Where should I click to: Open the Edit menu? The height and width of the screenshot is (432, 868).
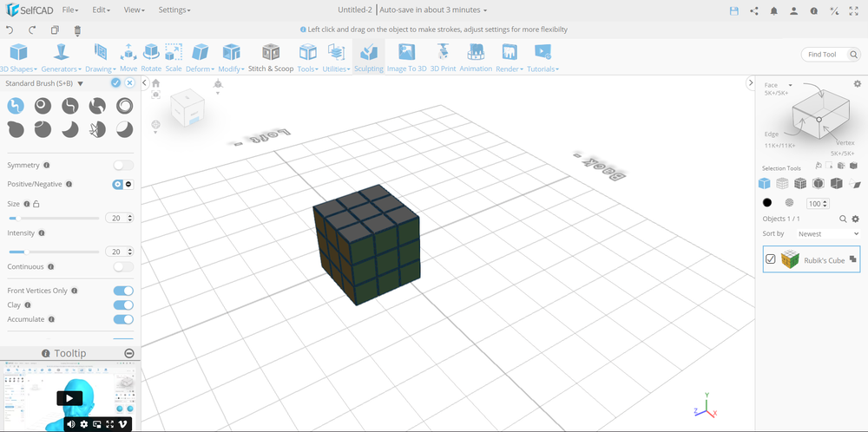[x=102, y=10]
